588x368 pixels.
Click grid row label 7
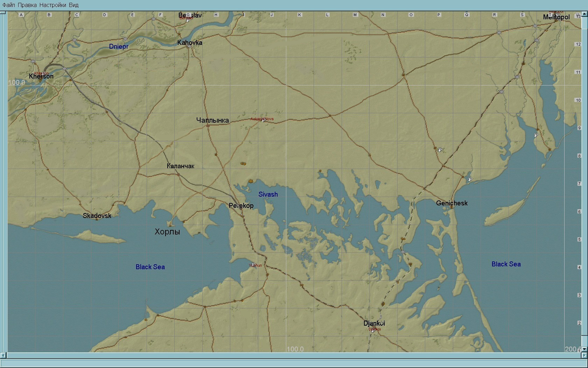pyautogui.click(x=579, y=184)
